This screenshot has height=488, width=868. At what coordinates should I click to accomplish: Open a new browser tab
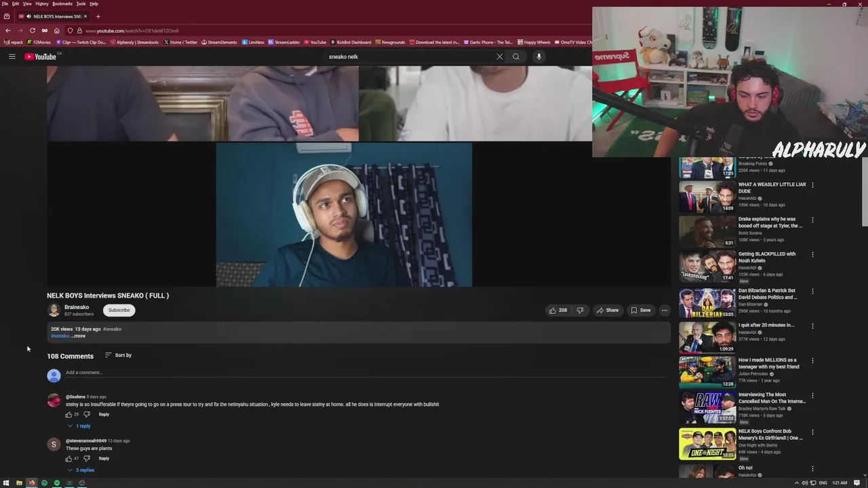[98, 16]
